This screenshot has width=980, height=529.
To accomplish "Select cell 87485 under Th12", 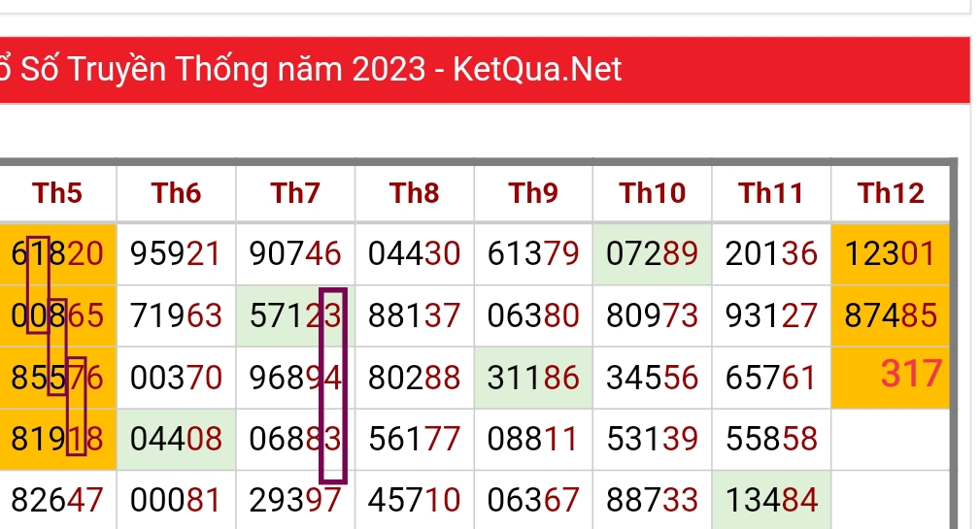I will point(891,315).
